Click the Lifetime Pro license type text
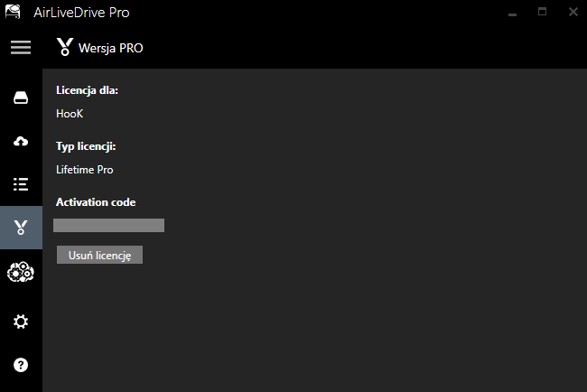This screenshot has height=392, width=587. tap(85, 170)
